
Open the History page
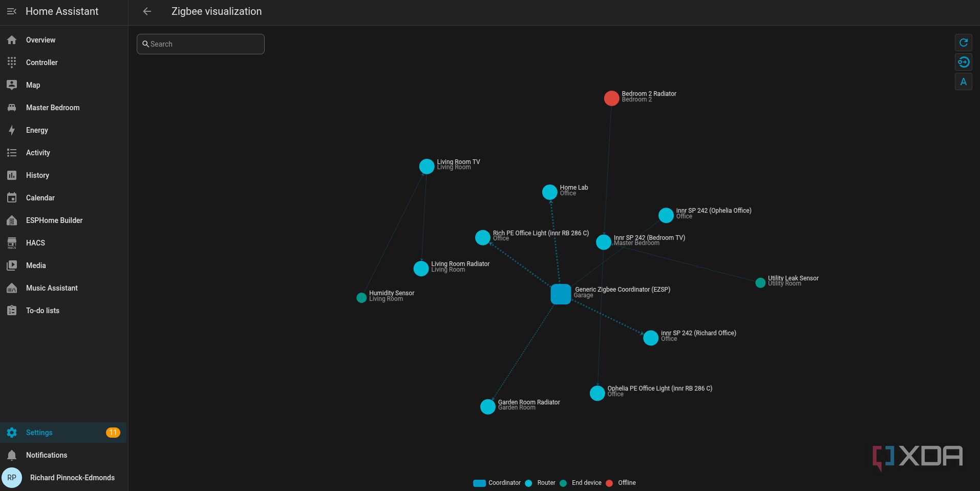(x=63, y=175)
